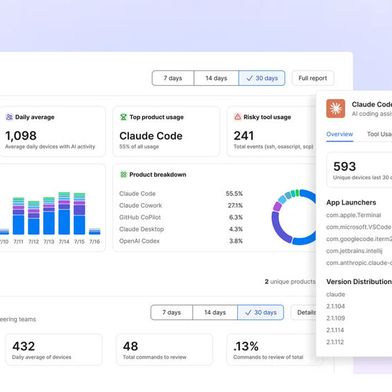The height and width of the screenshot is (392, 392).
Task: Click the com.jetbrains.intellij launcher entry
Action: click(354, 251)
